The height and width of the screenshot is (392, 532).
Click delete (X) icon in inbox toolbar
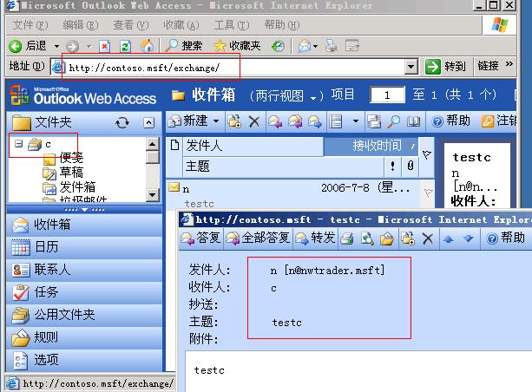coord(254,121)
